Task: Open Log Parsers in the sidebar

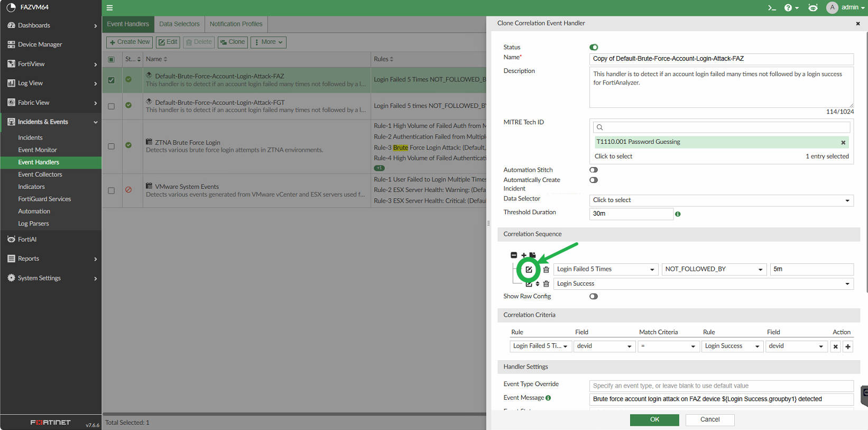Action: pyautogui.click(x=33, y=224)
